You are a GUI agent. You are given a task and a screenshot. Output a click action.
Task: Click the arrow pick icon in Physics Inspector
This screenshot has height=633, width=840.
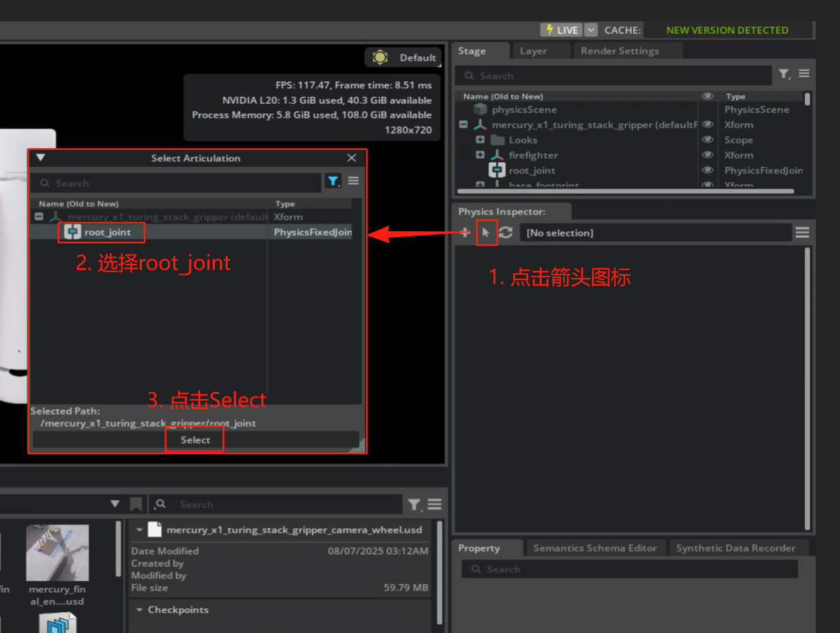[x=487, y=232]
